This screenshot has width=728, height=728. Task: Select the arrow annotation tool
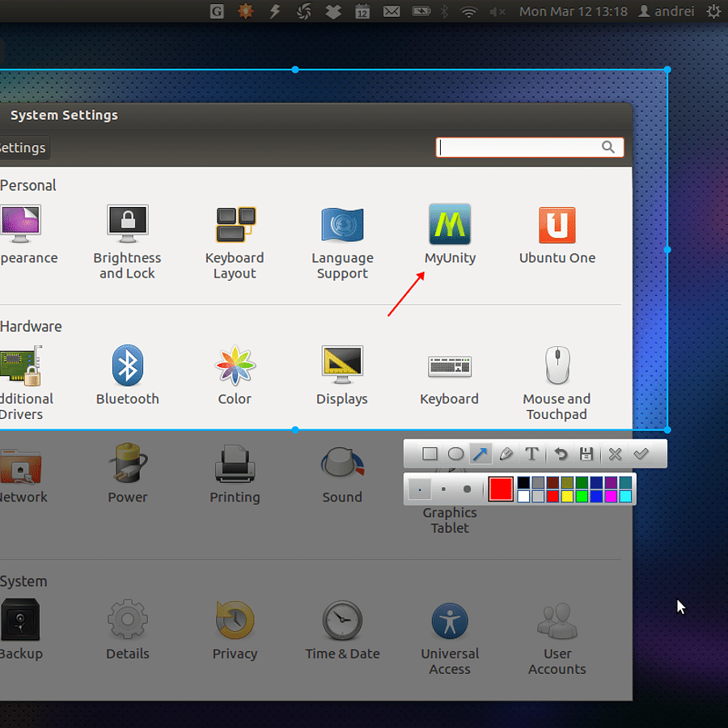[481, 453]
